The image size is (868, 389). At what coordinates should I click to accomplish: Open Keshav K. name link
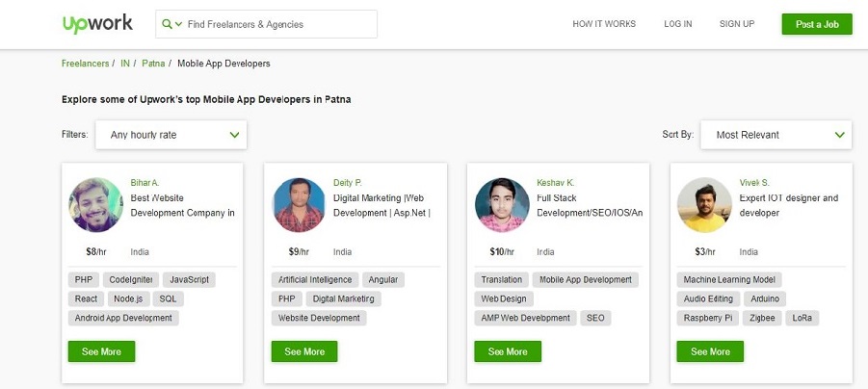(x=555, y=183)
